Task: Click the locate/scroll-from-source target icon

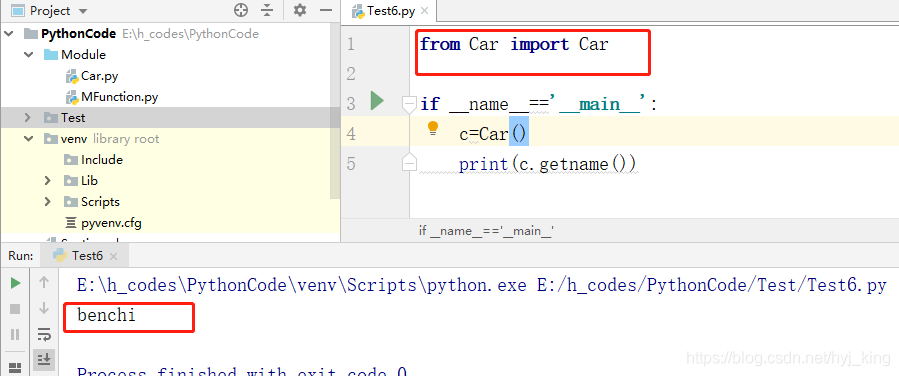Action: pos(241,10)
